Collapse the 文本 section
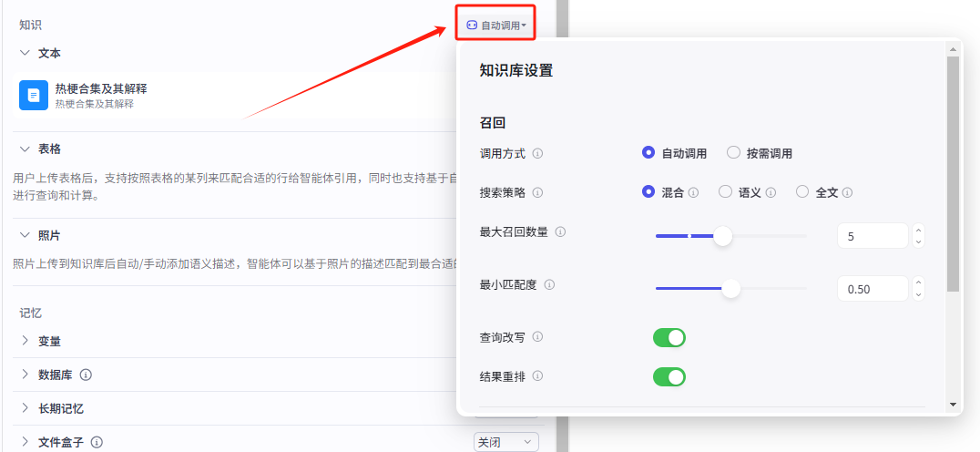Viewport: 980px width, 452px height. pos(26,54)
